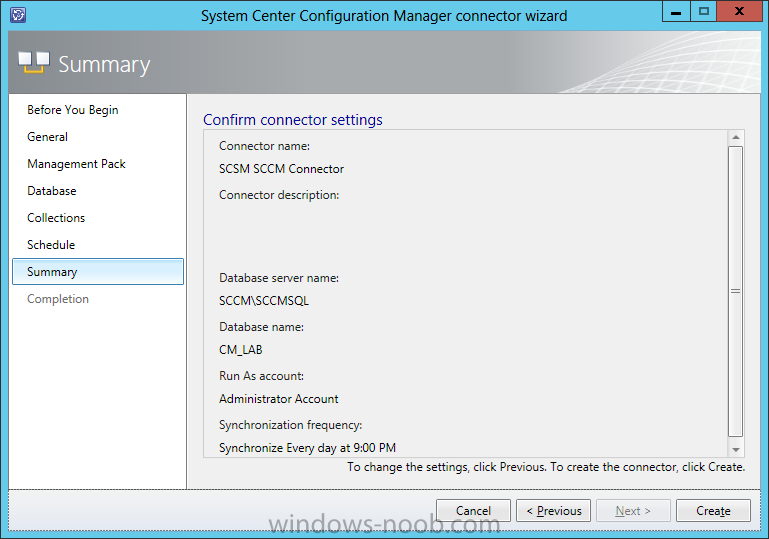
Task: Maximize the wizard window
Action: click(x=704, y=11)
